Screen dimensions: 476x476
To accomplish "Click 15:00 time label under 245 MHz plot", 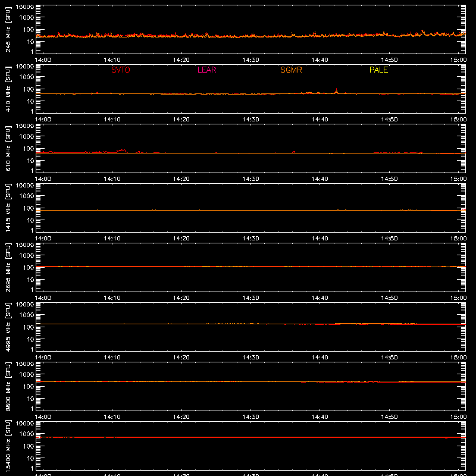I will pyautogui.click(x=458, y=60).
